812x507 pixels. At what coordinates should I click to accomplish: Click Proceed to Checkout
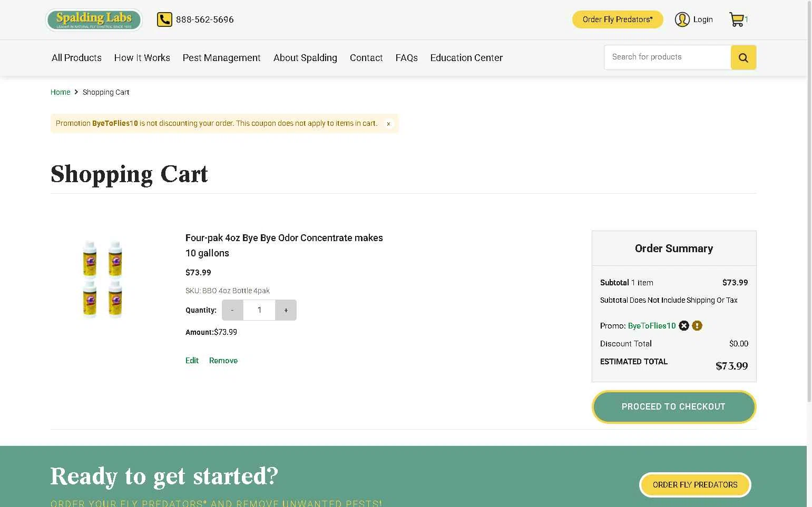click(x=674, y=407)
